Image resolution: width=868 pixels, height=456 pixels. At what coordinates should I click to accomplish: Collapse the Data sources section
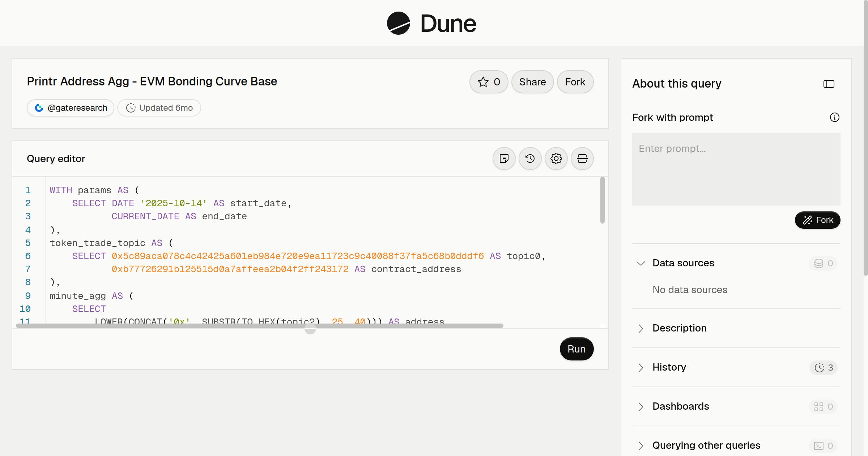pyautogui.click(x=641, y=263)
